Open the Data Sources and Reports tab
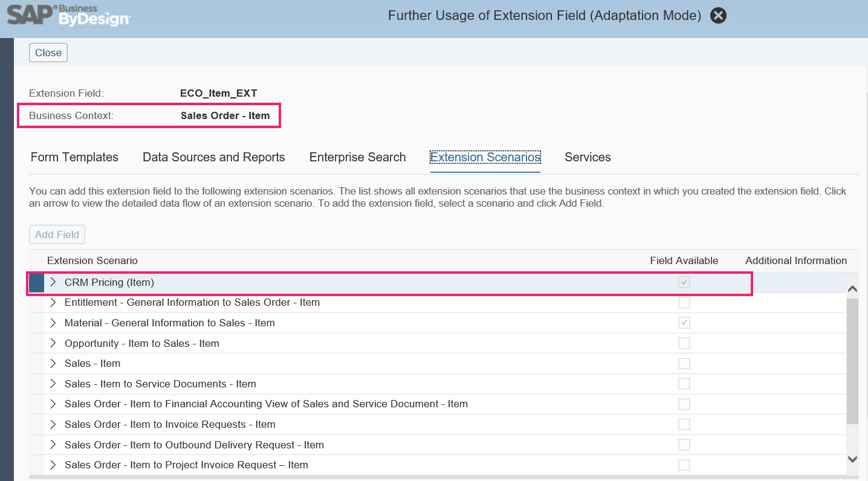Screen dimensions: 868x481 point(214,157)
